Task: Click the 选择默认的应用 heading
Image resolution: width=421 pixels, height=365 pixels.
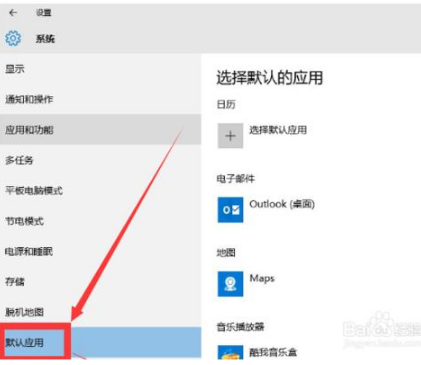Action: [270, 78]
